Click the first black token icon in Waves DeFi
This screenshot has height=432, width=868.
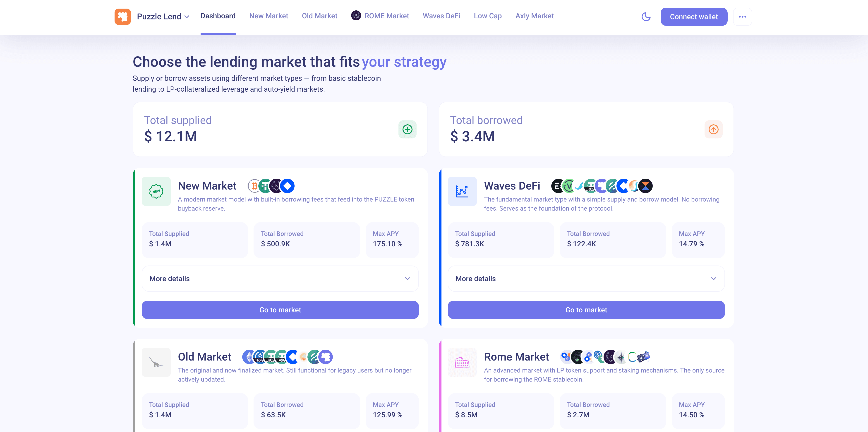point(558,186)
